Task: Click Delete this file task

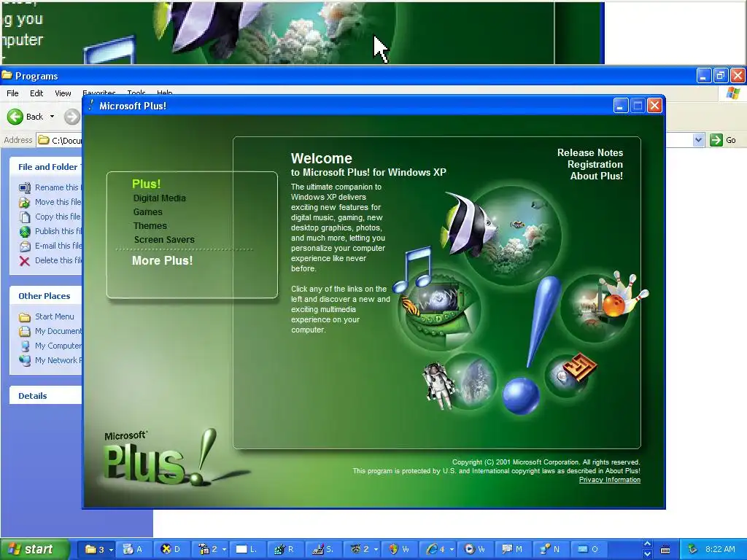Action: coord(49,260)
